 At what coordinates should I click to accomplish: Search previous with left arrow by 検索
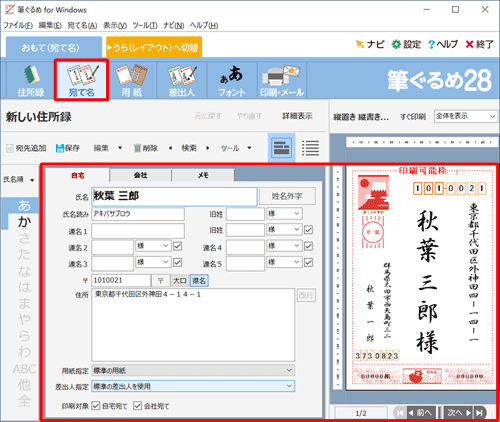click(171, 148)
